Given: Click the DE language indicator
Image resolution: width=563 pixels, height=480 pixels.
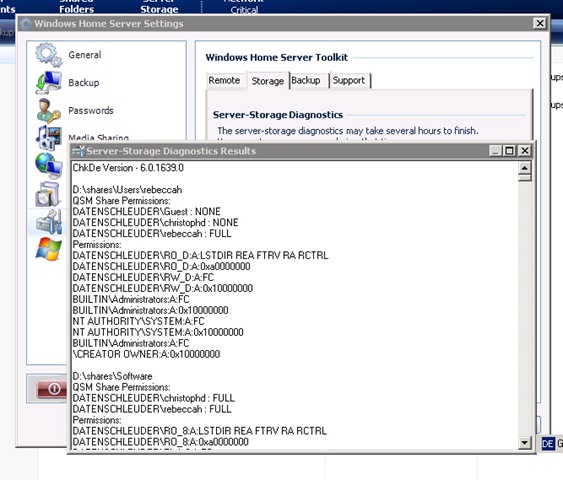Looking at the screenshot, I should click(548, 444).
